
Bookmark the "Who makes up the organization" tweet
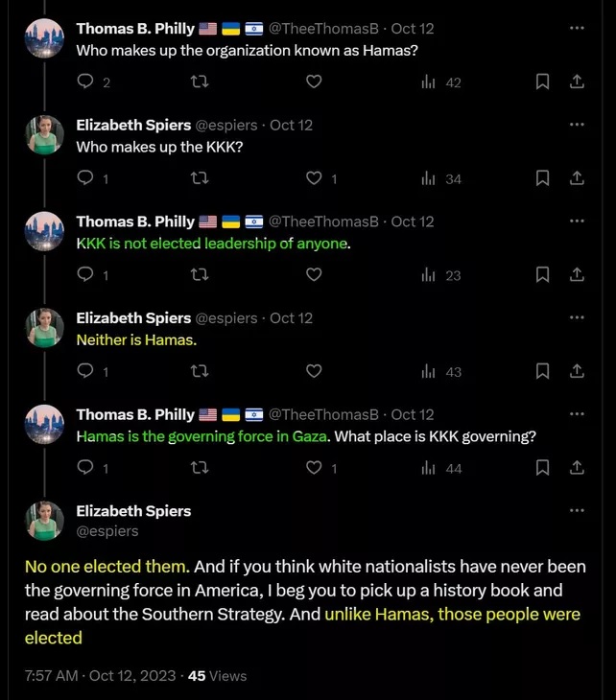pyautogui.click(x=542, y=82)
